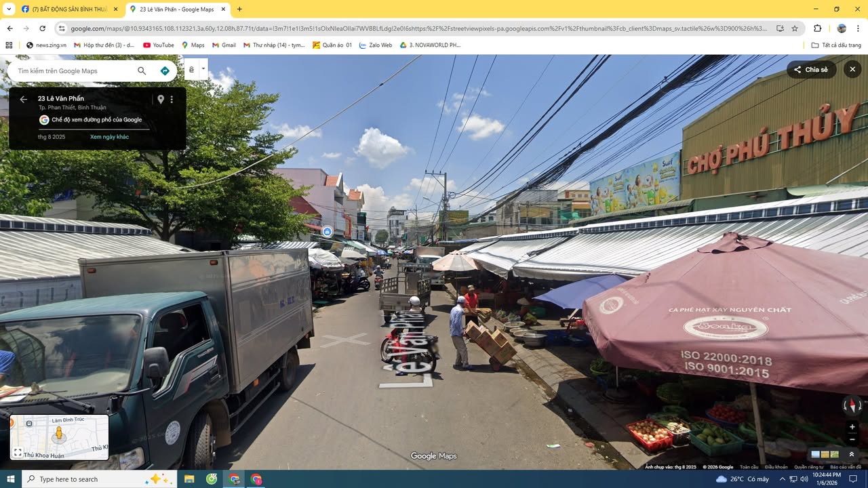Click the Google Maps search magnifier icon
Image resolution: width=868 pixels, height=488 pixels.
(x=142, y=70)
